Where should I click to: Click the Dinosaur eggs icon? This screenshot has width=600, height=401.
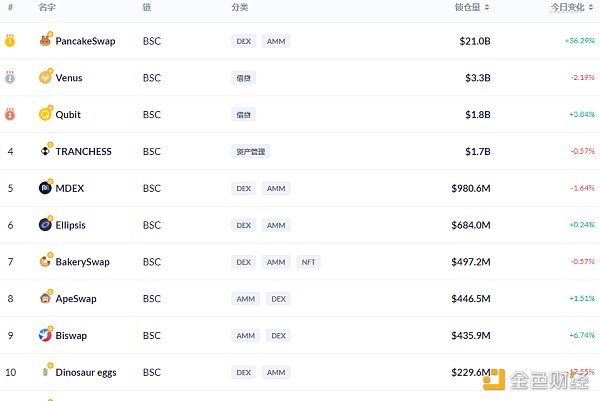[x=45, y=372]
